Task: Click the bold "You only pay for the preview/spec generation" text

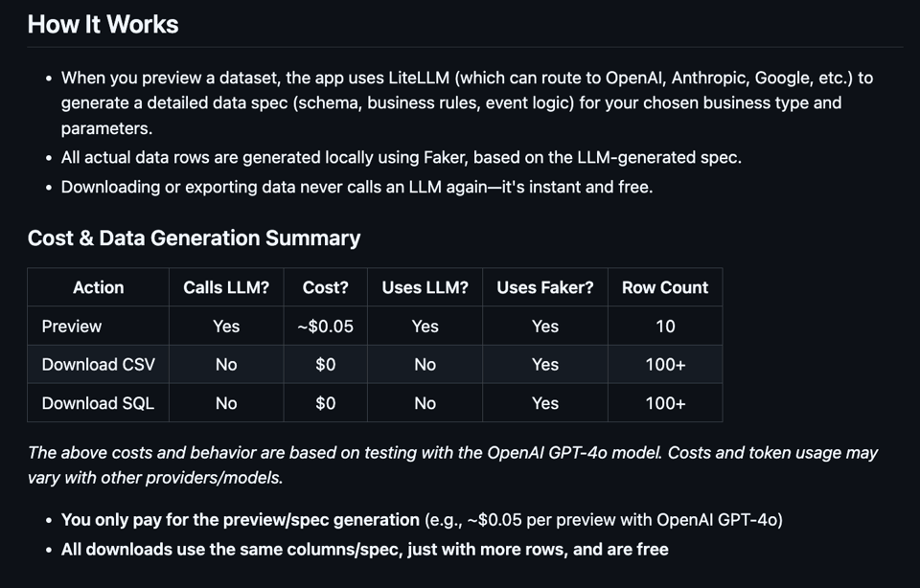Action: click(x=240, y=520)
